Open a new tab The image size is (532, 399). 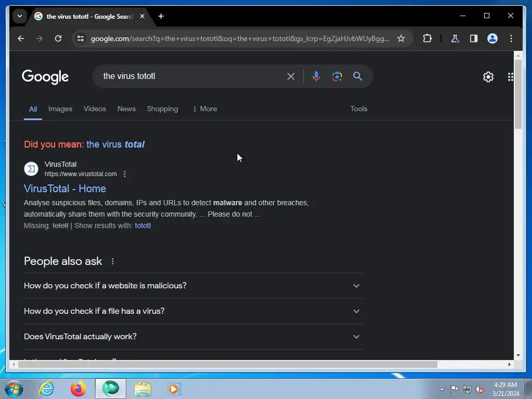161,16
